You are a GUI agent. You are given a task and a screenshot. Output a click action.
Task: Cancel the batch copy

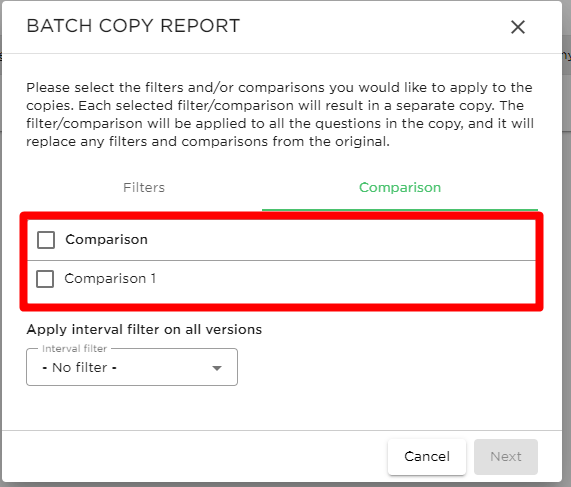[427, 456]
